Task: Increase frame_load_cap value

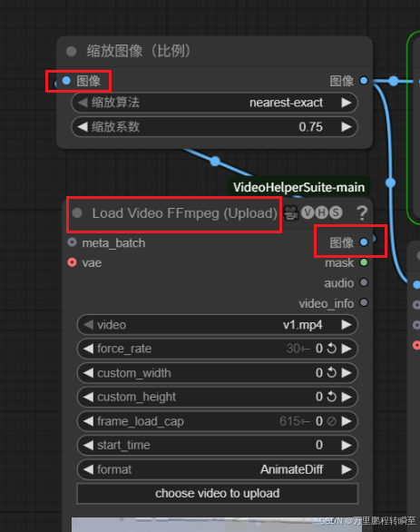Action: coord(347,421)
